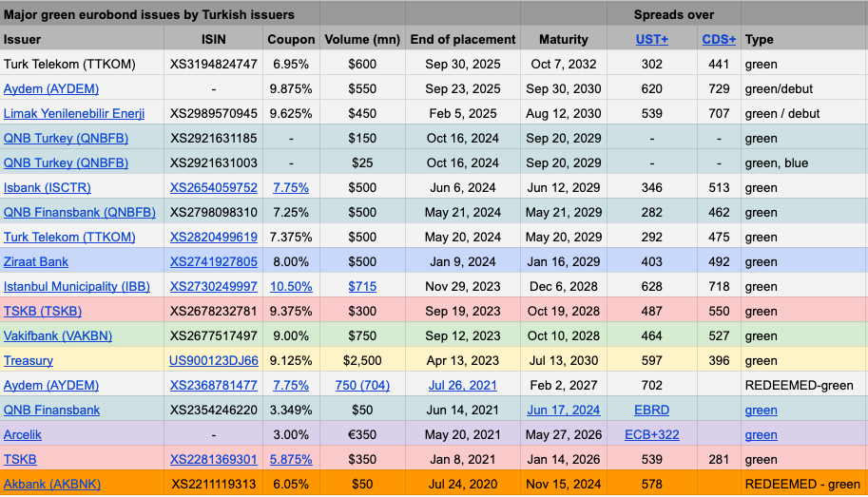Screen dimensions: 868x497
Task: Click the Ziraat Bank issuer link
Action: click(x=36, y=262)
